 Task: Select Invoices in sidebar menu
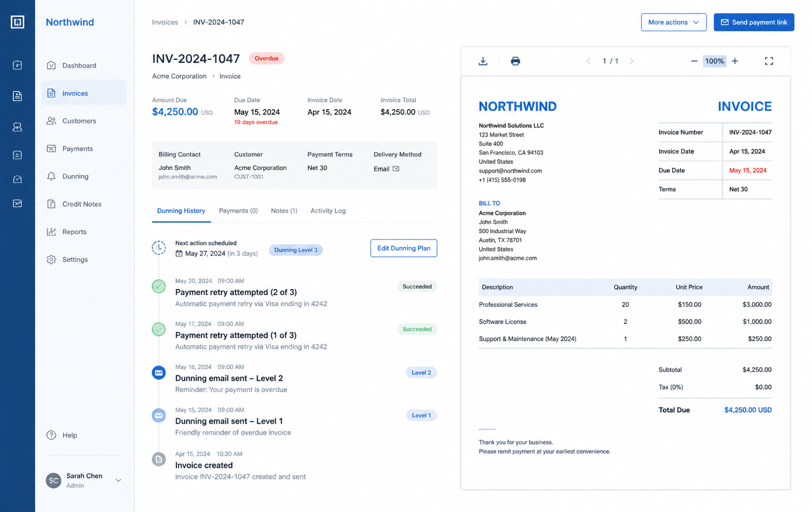tap(84, 93)
